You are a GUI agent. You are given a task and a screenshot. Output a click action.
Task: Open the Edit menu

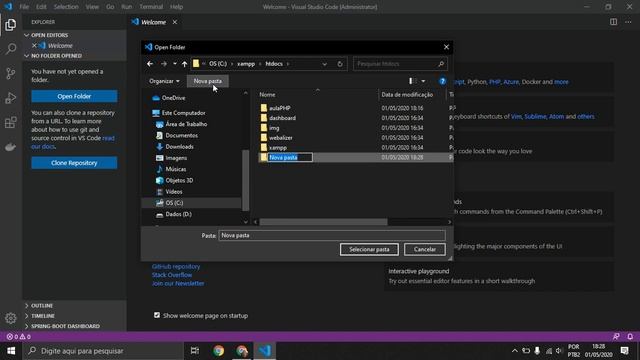41,7
